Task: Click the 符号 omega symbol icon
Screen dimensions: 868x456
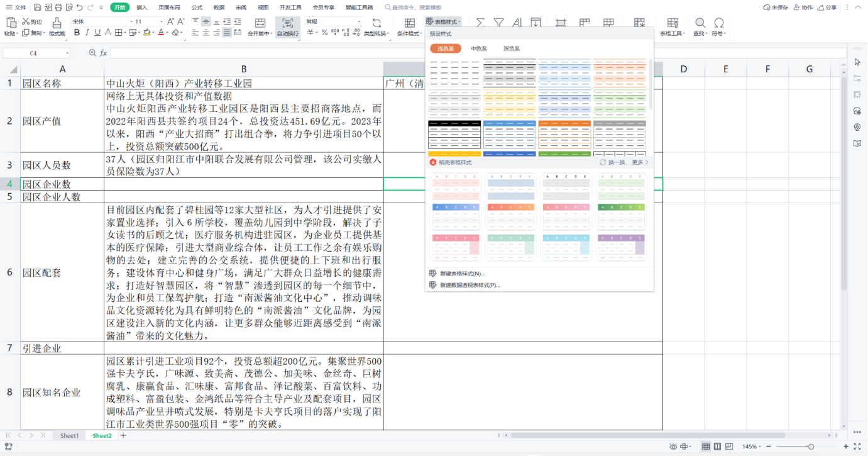Action: coord(719,23)
